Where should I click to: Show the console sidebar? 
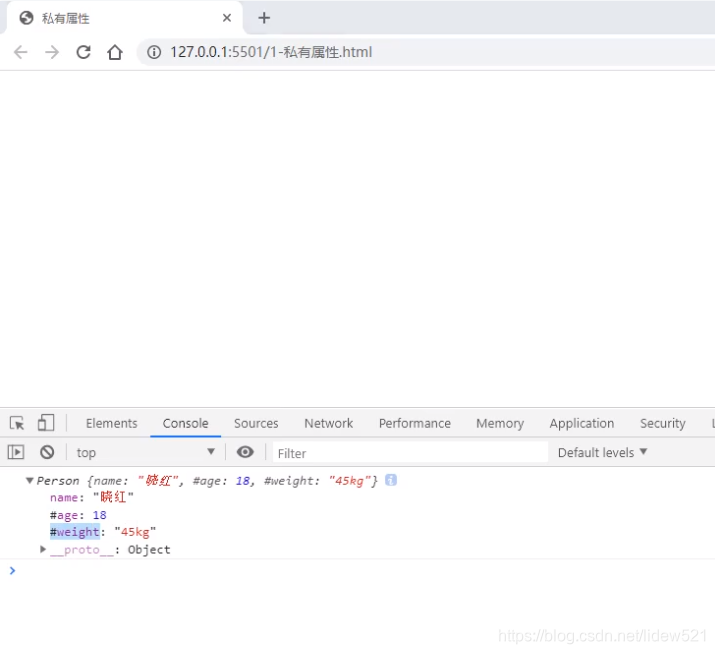[x=16, y=452]
